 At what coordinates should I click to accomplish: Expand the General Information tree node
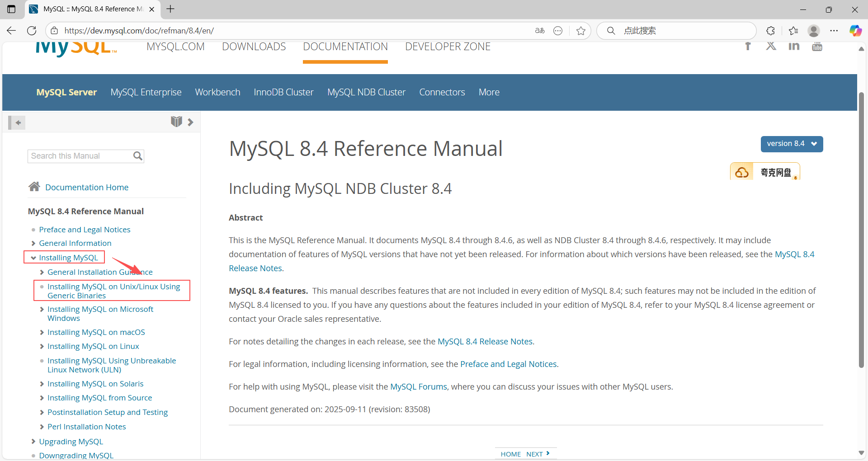[33, 243]
